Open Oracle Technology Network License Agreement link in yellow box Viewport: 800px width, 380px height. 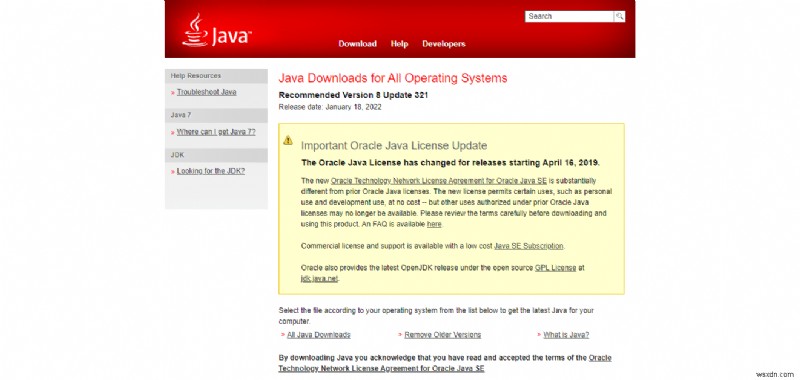coord(439,181)
